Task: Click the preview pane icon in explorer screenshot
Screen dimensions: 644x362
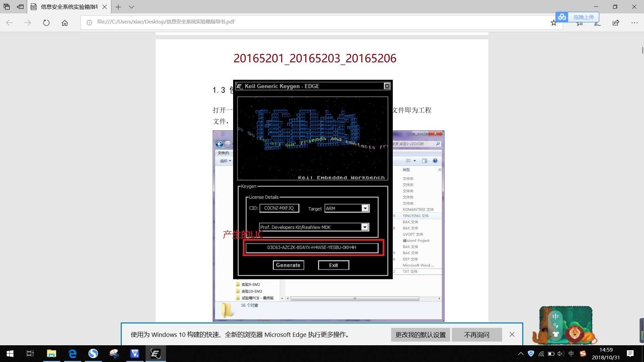Action: (424, 161)
